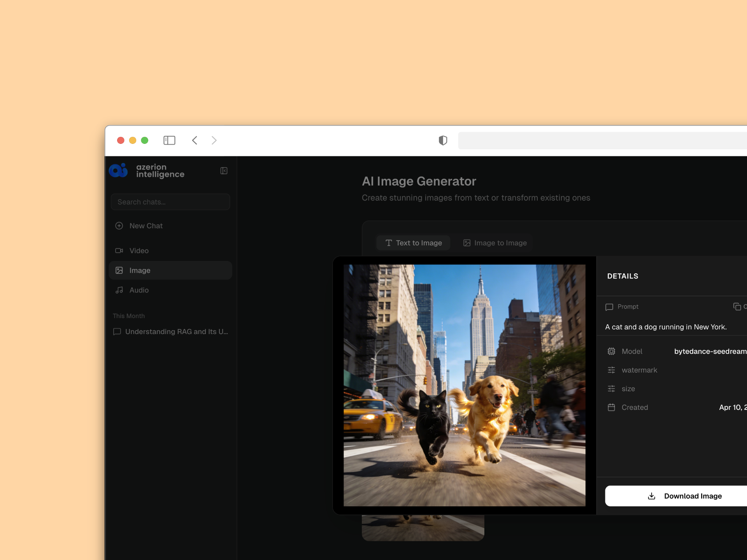Copy the prompt using the copy icon
Screen dimensions: 747x560
[x=737, y=306]
